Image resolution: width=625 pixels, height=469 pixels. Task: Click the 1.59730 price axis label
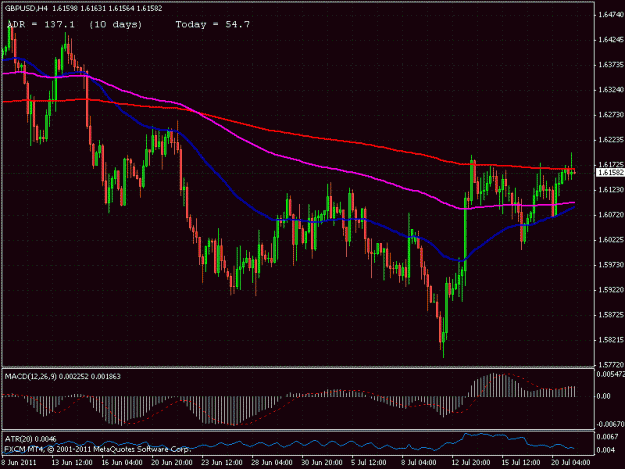click(611, 265)
